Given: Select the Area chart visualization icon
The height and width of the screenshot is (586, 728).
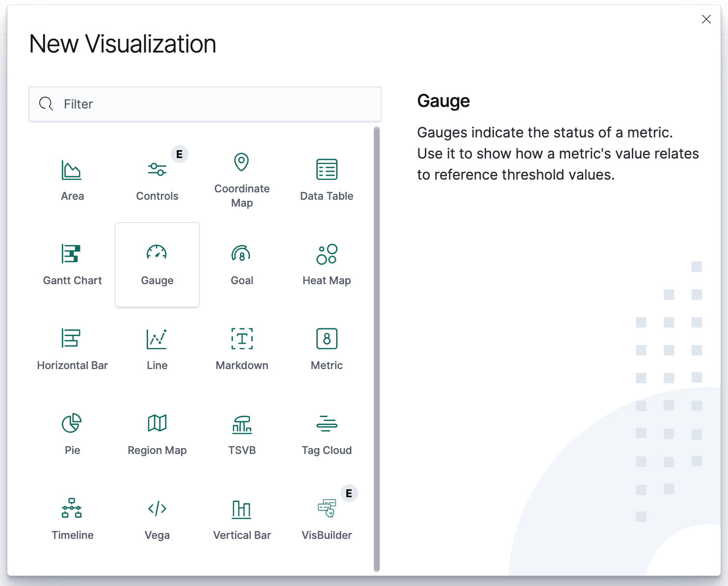Looking at the screenshot, I should [x=72, y=170].
